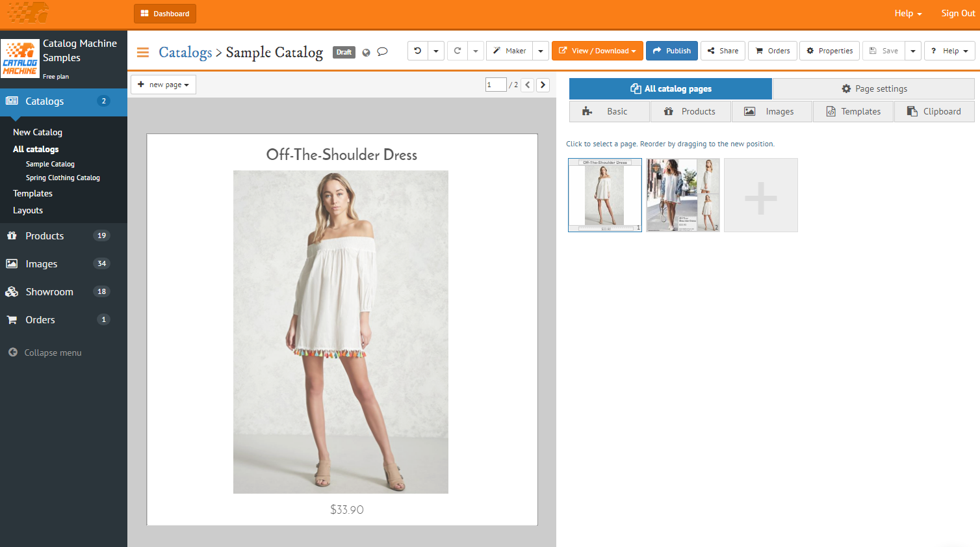Click the globe icon next to Draft

point(367,52)
